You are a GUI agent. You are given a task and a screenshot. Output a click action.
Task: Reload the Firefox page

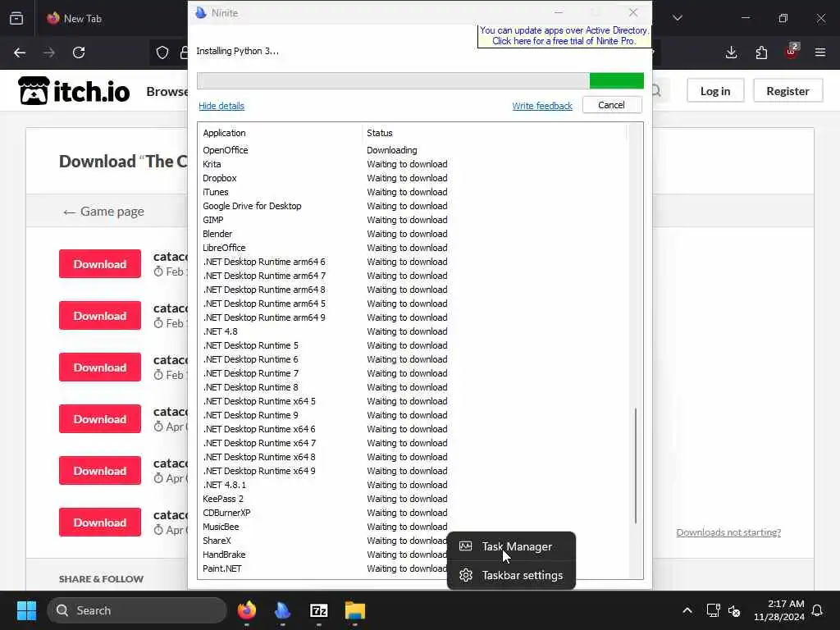pyautogui.click(x=79, y=52)
